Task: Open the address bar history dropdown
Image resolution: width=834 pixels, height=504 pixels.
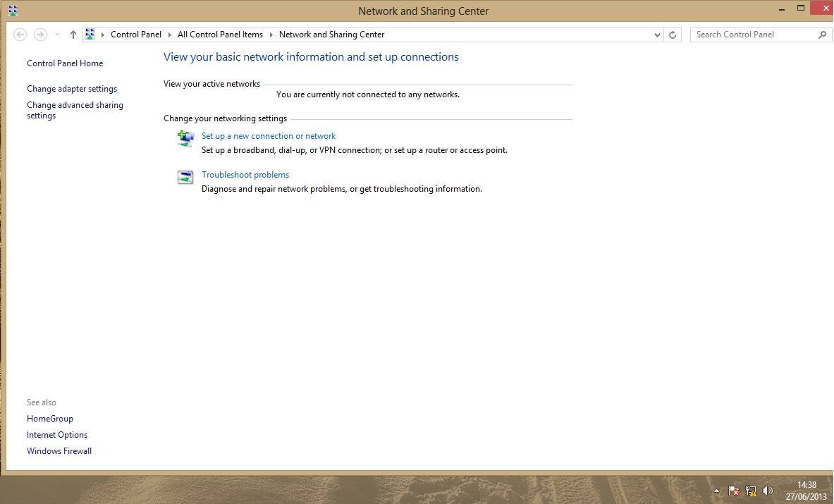Action: tap(658, 35)
